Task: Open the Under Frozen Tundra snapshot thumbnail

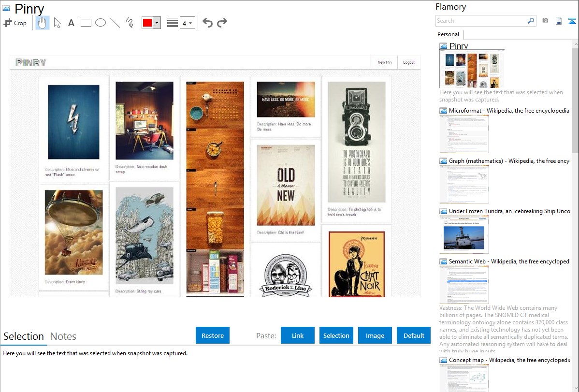Action: tap(464, 234)
